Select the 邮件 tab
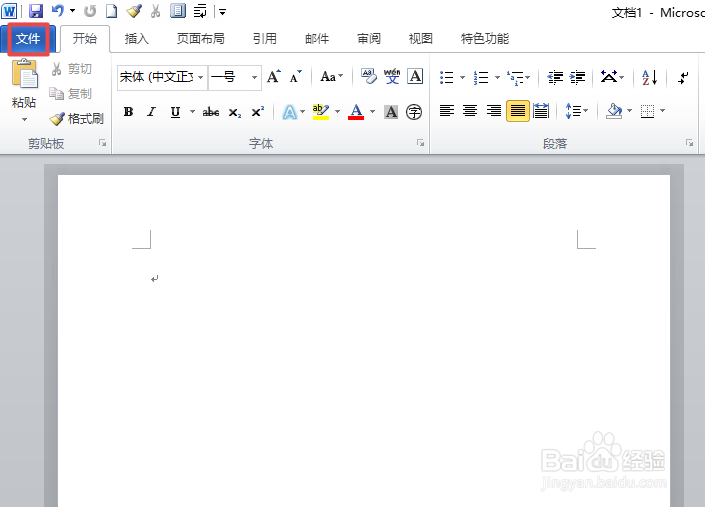The height and width of the screenshot is (507, 705). [317, 39]
